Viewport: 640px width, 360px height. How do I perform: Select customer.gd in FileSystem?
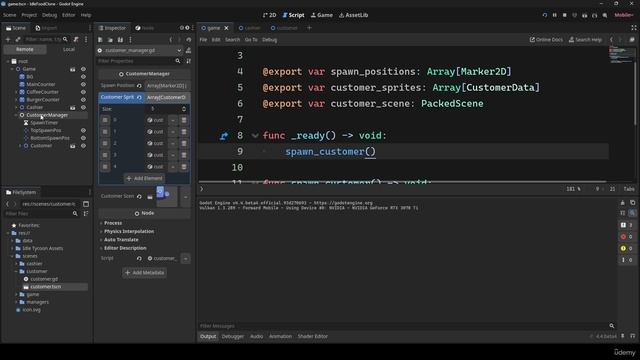(x=44, y=279)
